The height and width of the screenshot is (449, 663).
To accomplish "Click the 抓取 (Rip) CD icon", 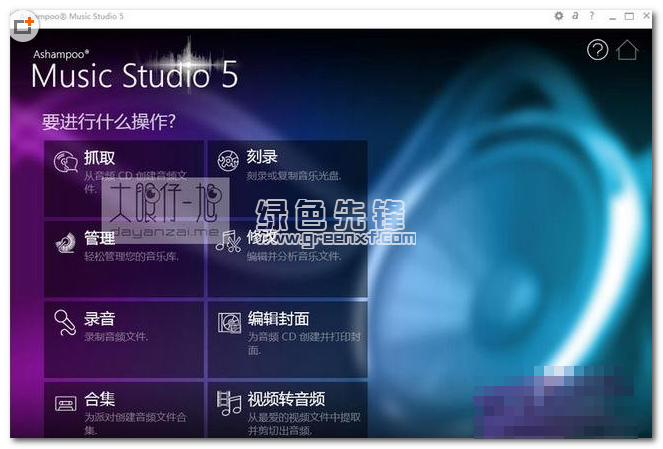I will pyautogui.click(x=66, y=162).
